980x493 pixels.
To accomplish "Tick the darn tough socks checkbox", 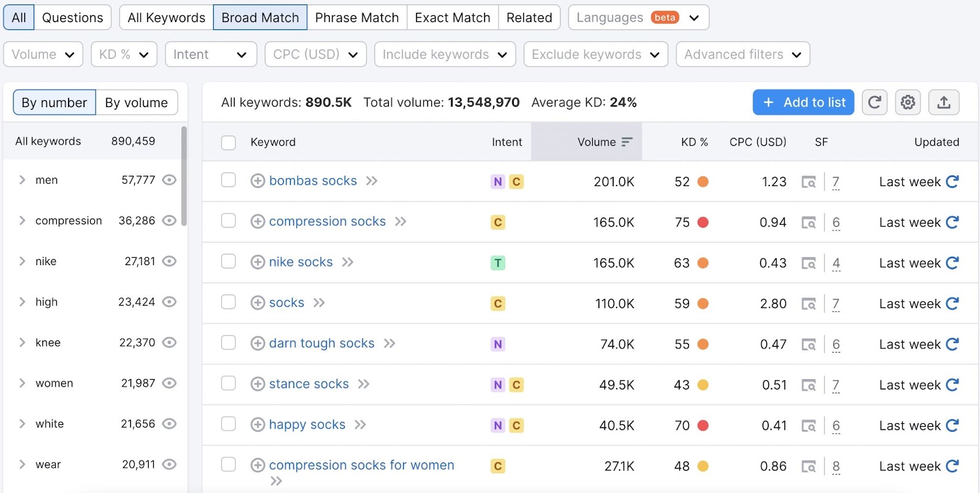I will tap(228, 342).
